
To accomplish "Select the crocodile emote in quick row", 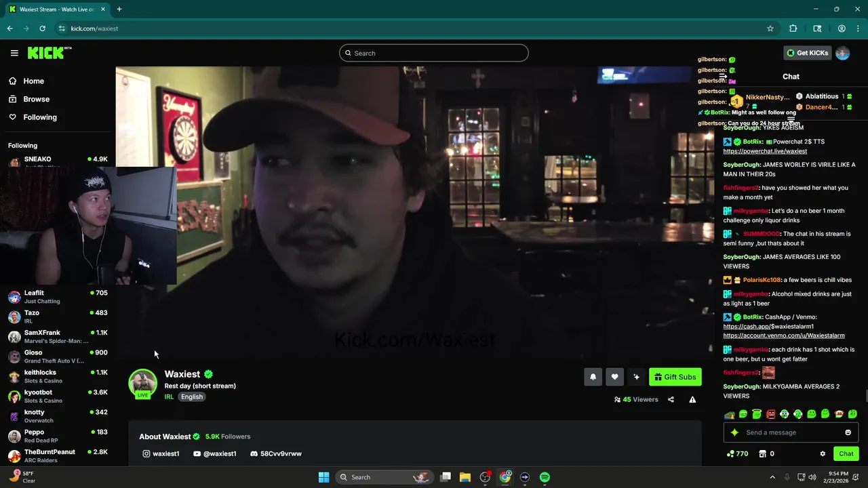I will 729,414.
